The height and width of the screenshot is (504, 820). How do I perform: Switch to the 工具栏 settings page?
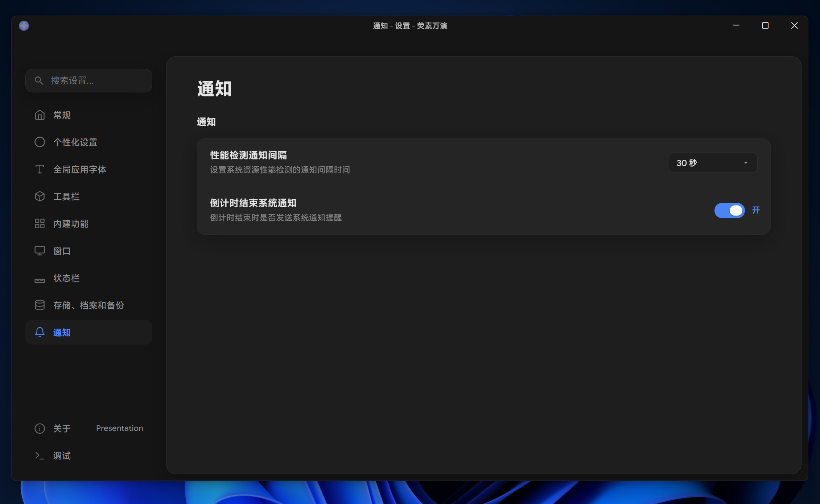[89, 196]
